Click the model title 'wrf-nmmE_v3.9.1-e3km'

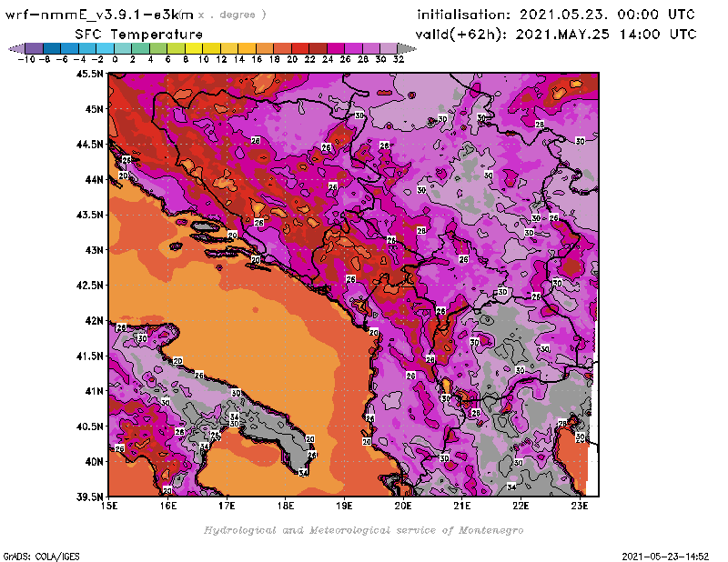tap(99, 15)
